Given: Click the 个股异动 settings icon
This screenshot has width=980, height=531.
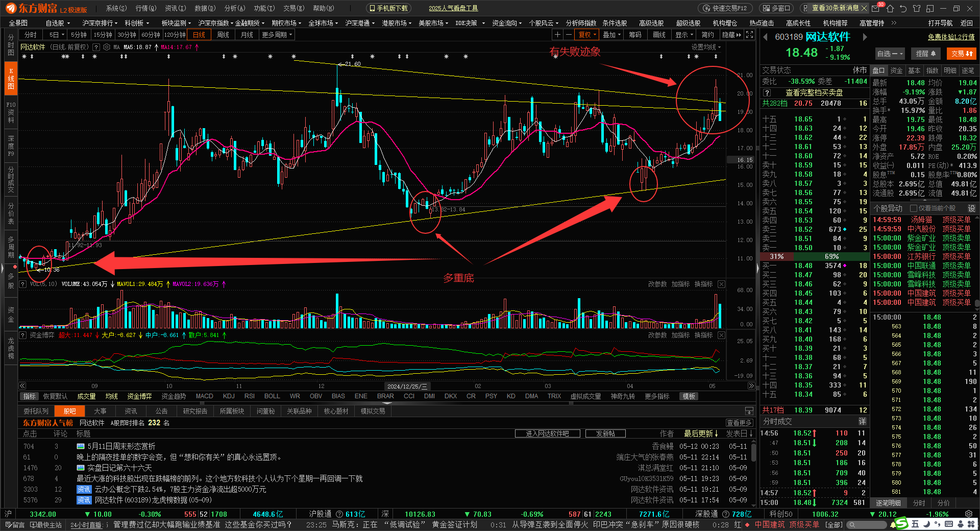Looking at the screenshot, I should click(971, 208).
